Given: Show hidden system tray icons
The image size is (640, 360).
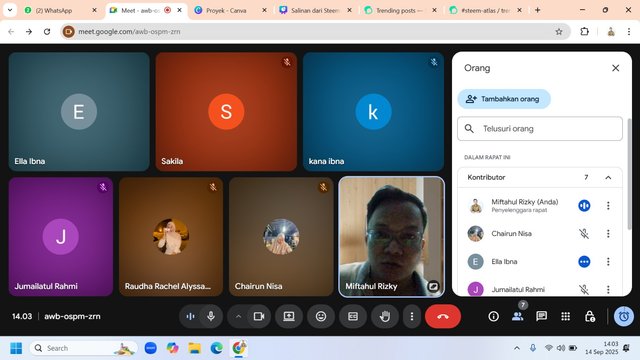Looking at the screenshot, I should tap(517, 348).
